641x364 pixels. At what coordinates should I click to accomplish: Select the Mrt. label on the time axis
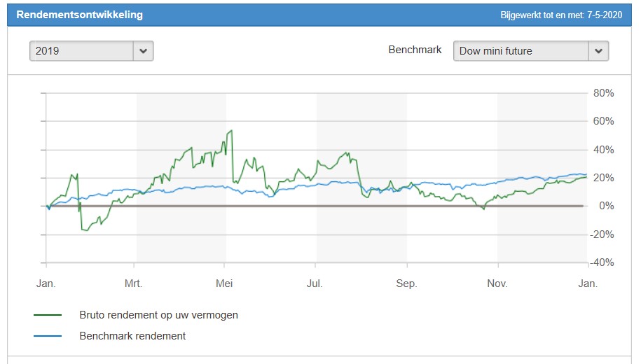pos(134,283)
